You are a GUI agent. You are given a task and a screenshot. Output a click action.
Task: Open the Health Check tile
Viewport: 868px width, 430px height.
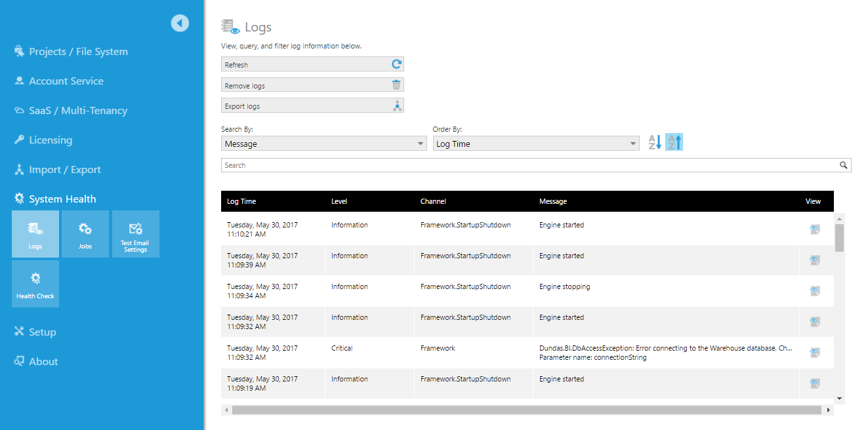[x=35, y=284]
